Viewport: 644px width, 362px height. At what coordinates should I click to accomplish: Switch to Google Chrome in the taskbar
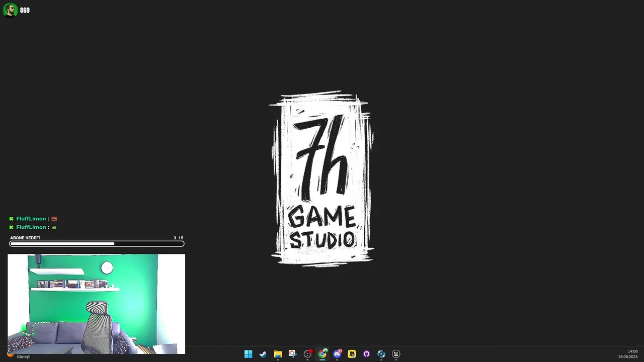click(322, 354)
